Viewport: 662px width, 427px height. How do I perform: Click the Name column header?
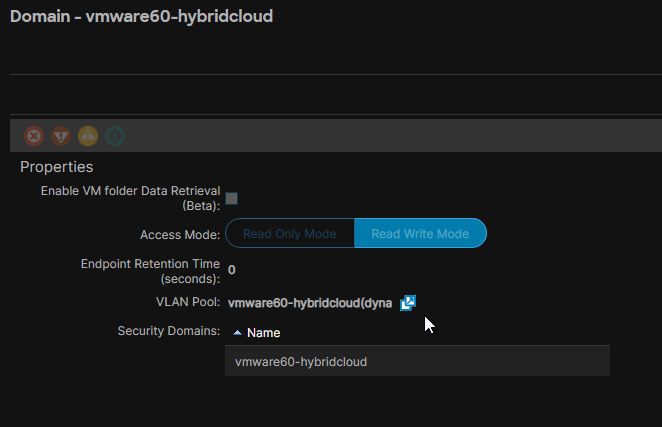coord(263,333)
